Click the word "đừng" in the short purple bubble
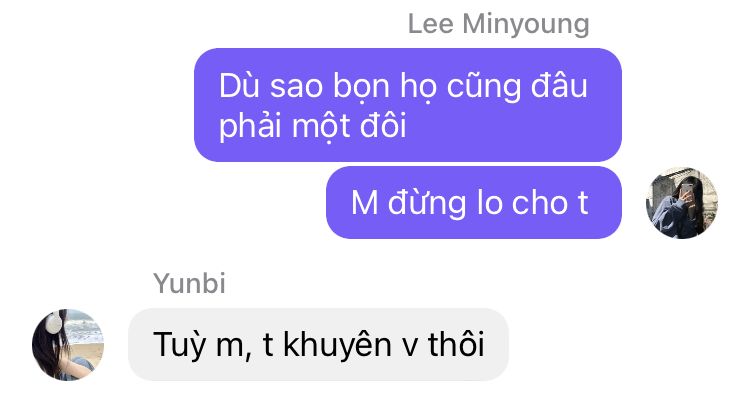750x403 pixels. (428, 203)
